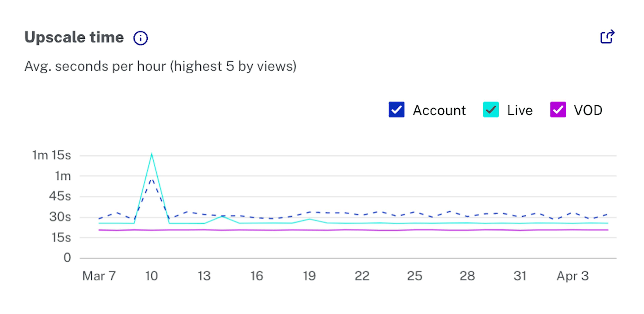Click the VOD legend label
This screenshot has width=644, height=314.
pyautogui.click(x=588, y=110)
